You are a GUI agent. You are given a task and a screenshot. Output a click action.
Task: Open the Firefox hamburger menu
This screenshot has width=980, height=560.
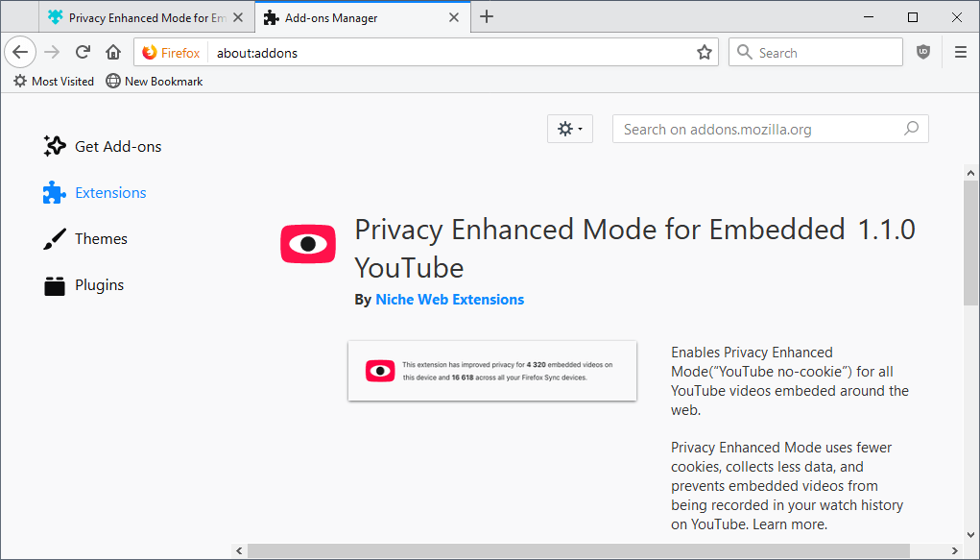coord(961,52)
